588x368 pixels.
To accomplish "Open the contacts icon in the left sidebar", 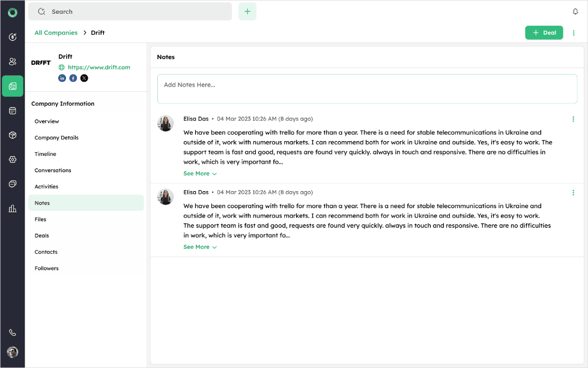I will (13, 61).
